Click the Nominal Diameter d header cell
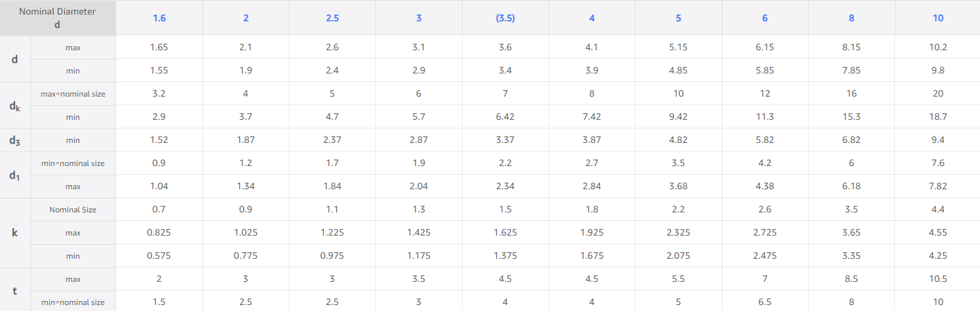 57,18
